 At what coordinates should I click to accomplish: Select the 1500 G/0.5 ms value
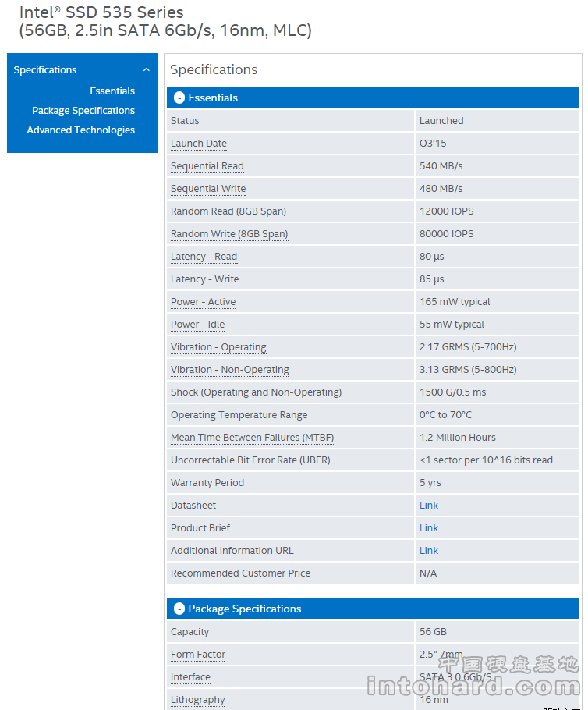point(452,392)
